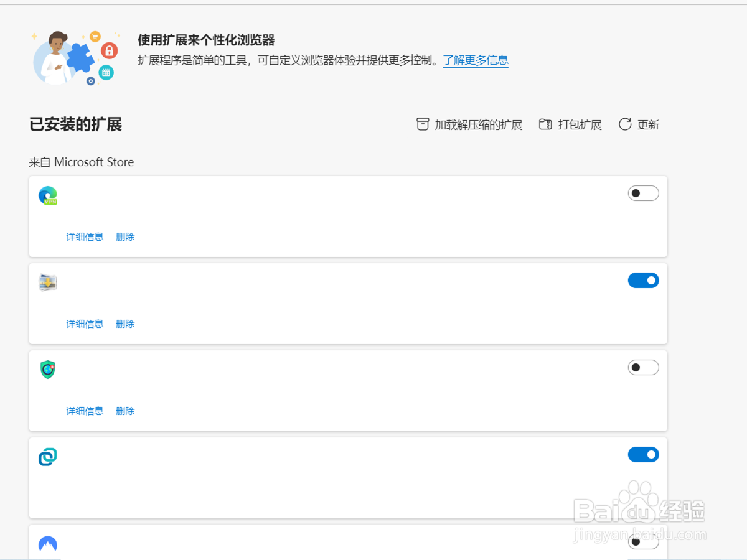Enable the bottom extension's toggle switch
This screenshot has width=747, height=560.
[x=643, y=542]
